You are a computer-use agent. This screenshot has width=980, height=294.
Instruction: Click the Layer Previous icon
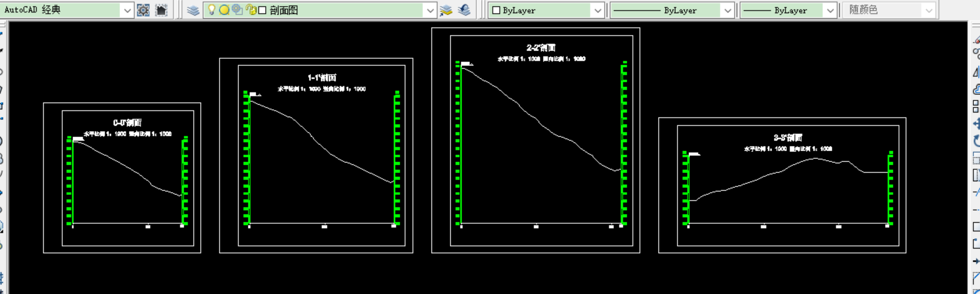(464, 10)
